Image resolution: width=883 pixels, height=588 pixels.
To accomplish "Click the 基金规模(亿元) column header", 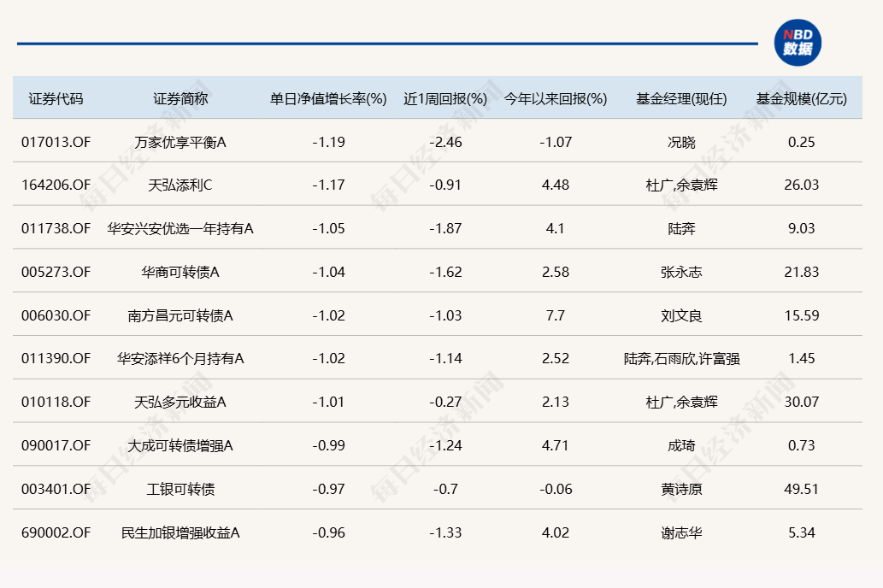I will [801, 99].
